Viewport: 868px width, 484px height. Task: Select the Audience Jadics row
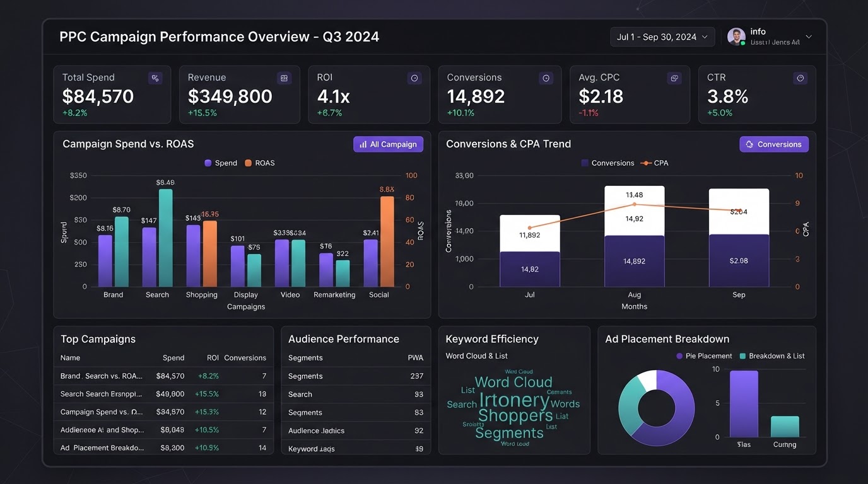coord(356,431)
